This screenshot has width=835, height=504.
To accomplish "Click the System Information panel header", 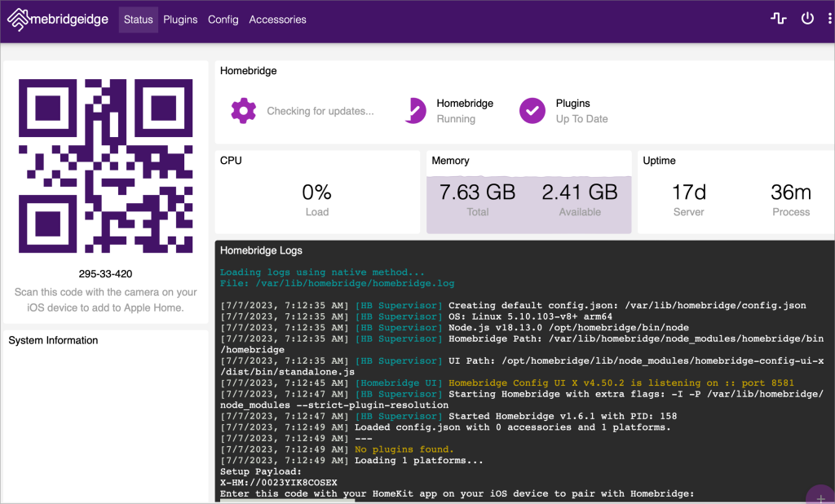I will [53, 341].
